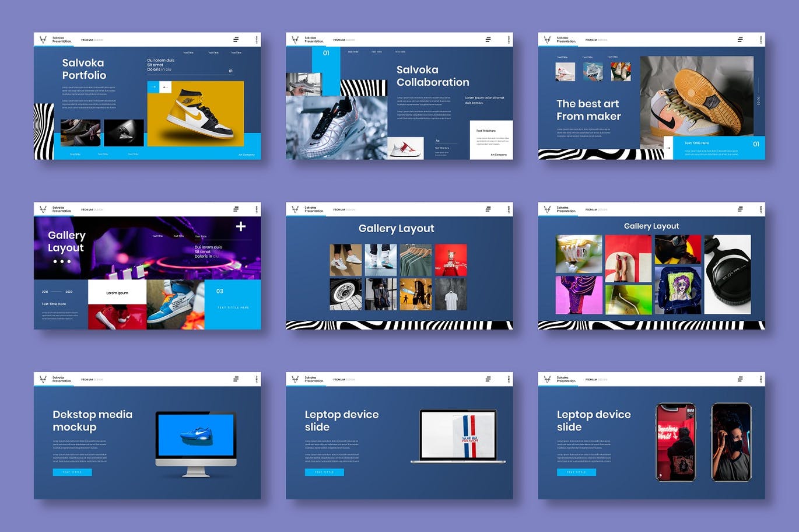The width and height of the screenshot is (799, 532).
Task: Select the car wheel thumbnail in gallery grid
Action: (x=345, y=294)
